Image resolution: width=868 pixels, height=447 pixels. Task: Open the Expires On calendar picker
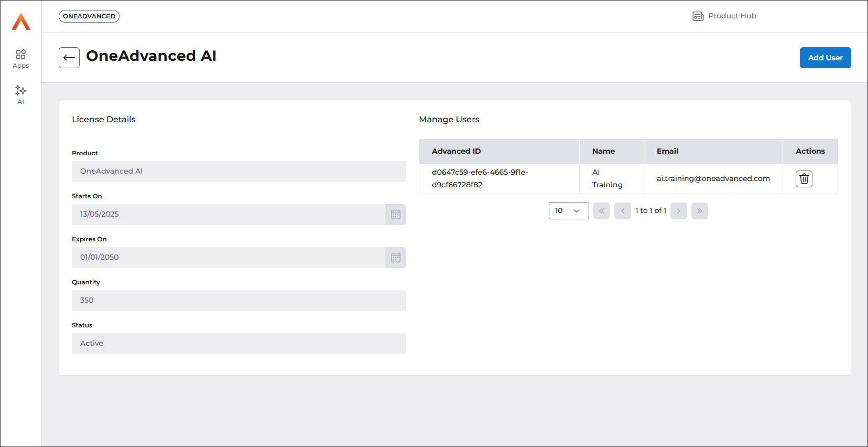[396, 258]
